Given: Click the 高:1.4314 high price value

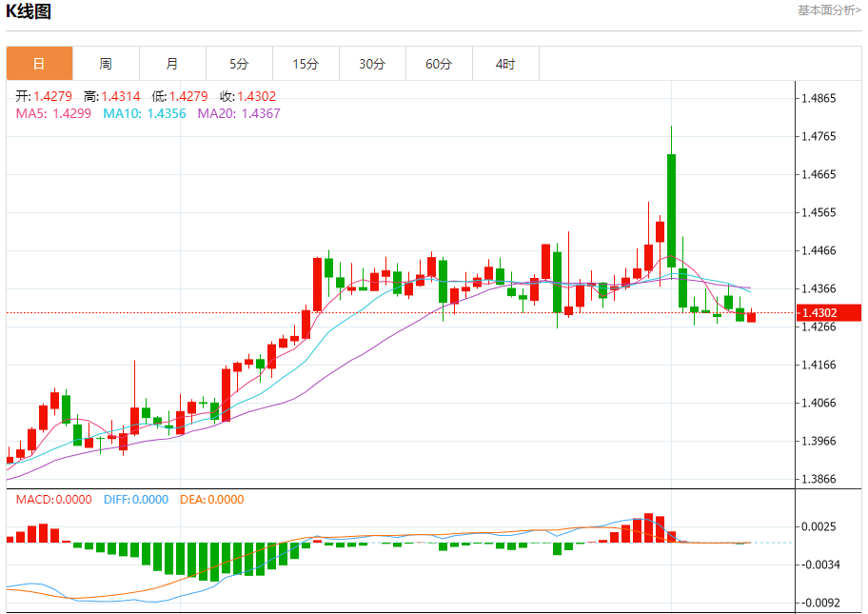Looking at the screenshot, I should [x=111, y=96].
